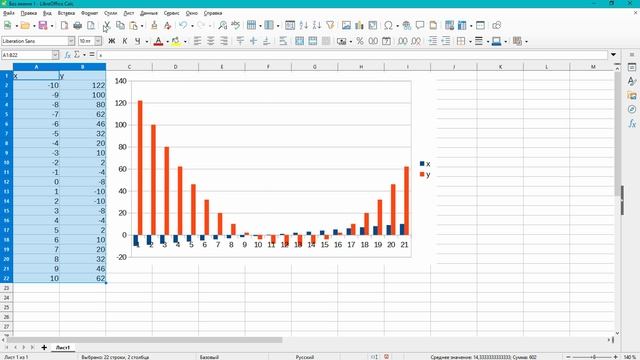The width and height of the screenshot is (640, 360).
Task: Open the highlighting color dropdown arrow
Action: coord(185,42)
